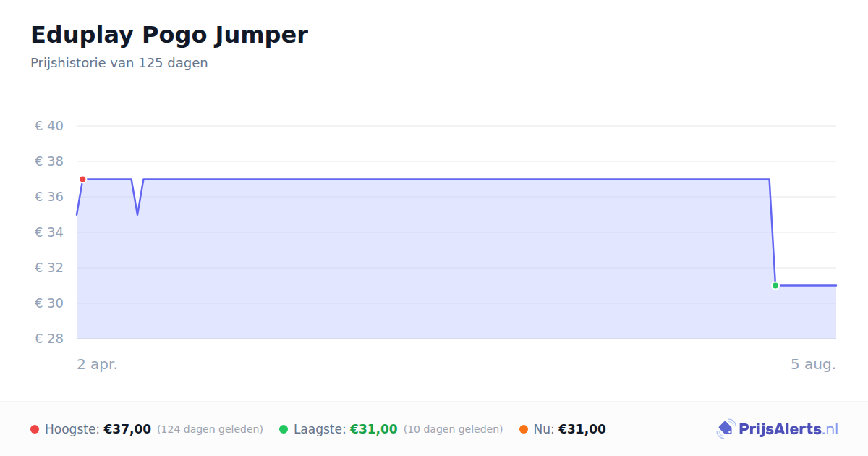
Task: Click the orange Nu legend dot
Action: coord(524,429)
